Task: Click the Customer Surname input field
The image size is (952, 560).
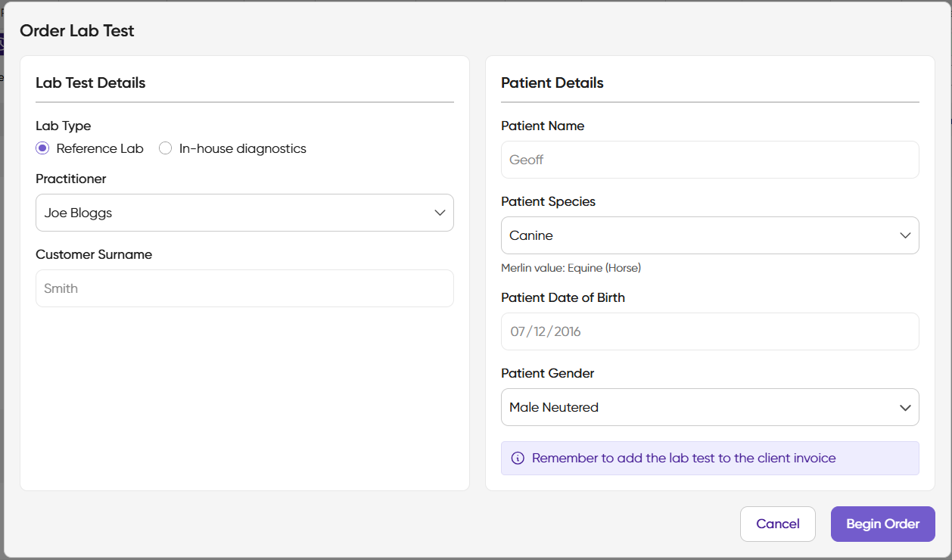Action: 244,288
